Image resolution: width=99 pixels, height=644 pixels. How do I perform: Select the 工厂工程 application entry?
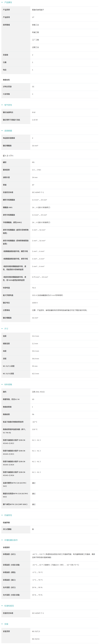coord(35,40)
